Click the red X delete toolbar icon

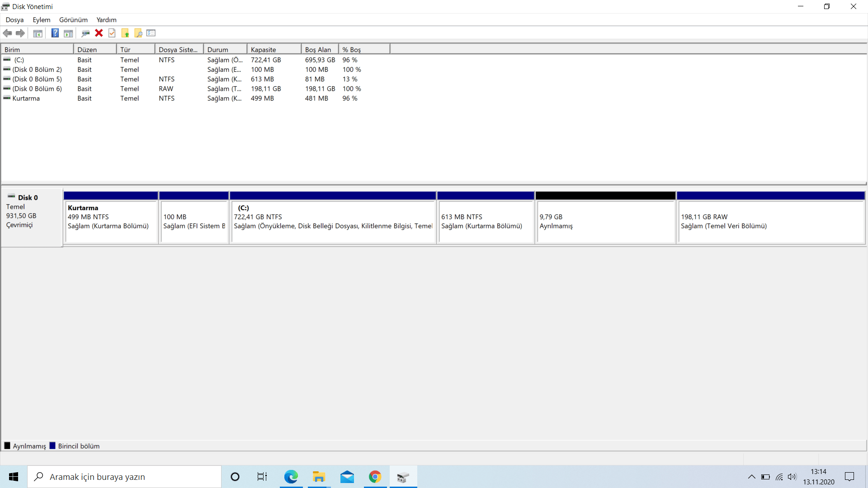pos(99,33)
